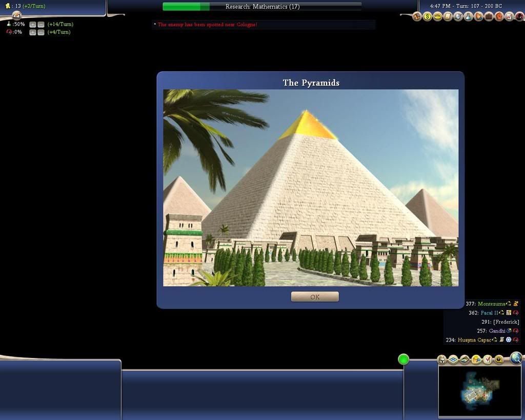This screenshot has width=525, height=420.
Task: Decrease espionage rate with minus button
Action: tap(41, 32)
